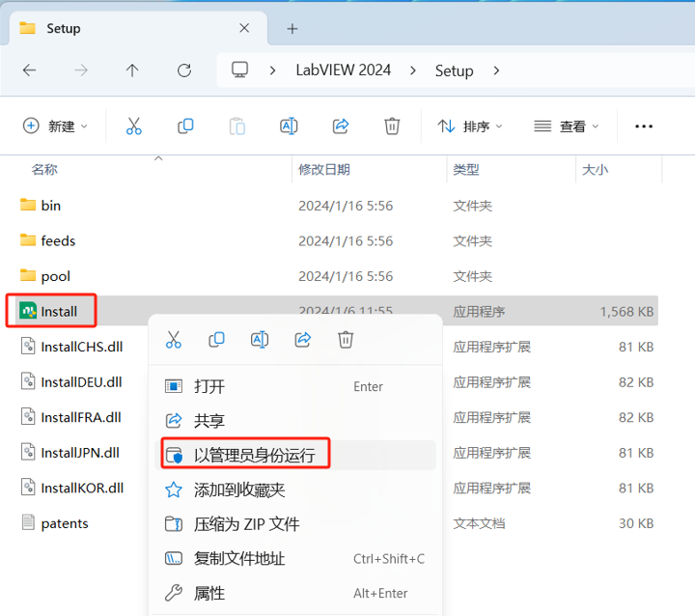Click the This PC monitor icon in the address bar
The width and height of the screenshot is (695, 616).
[239, 70]
